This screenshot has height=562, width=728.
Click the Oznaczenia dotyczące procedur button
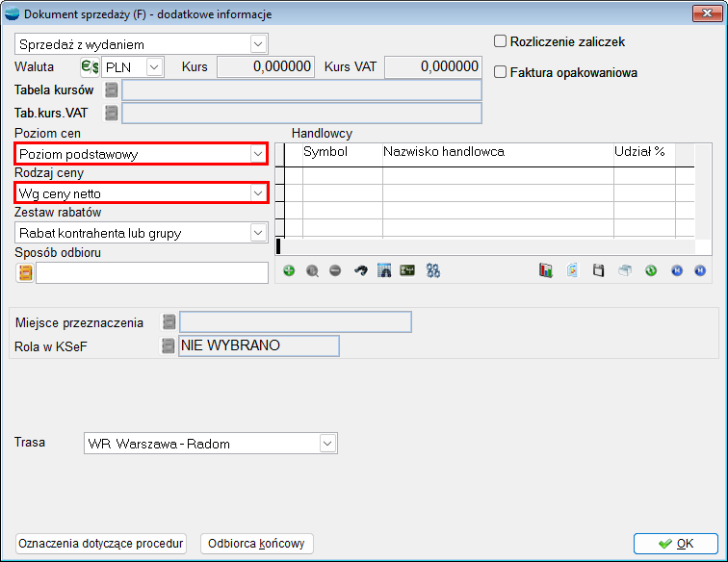(x=101, y=544)
